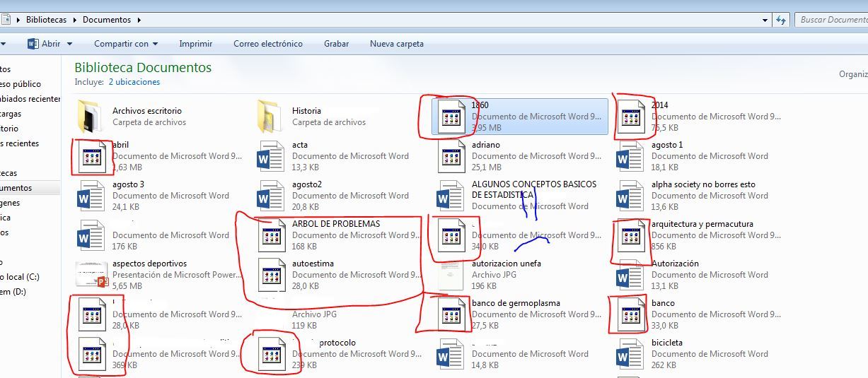Select ALGUNOS CONCEPTOS BASICOS DE ESTADISTICA icon
This screenshot has height=378, width=868.
click(x=449, y=196)
